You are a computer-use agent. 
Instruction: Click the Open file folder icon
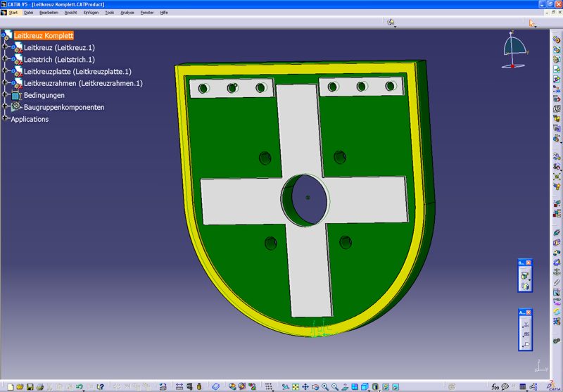coord(20,386)
